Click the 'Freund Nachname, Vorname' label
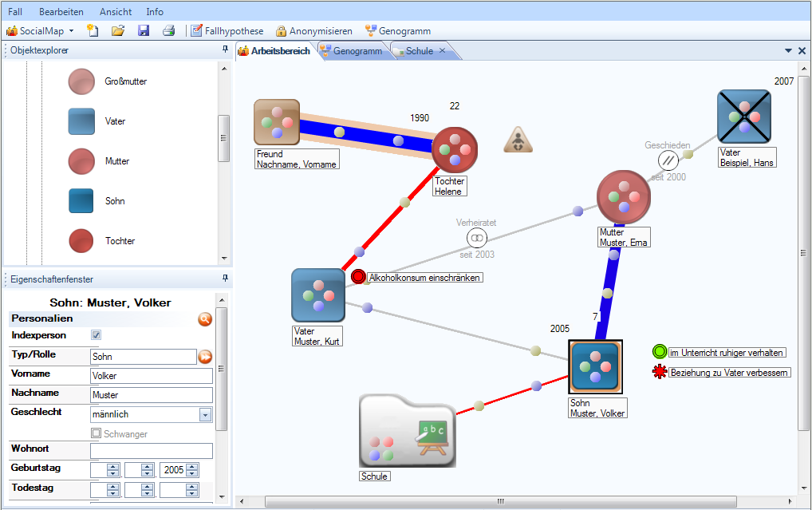Viewport: 812px width, 510px height. tap(297, 159)
